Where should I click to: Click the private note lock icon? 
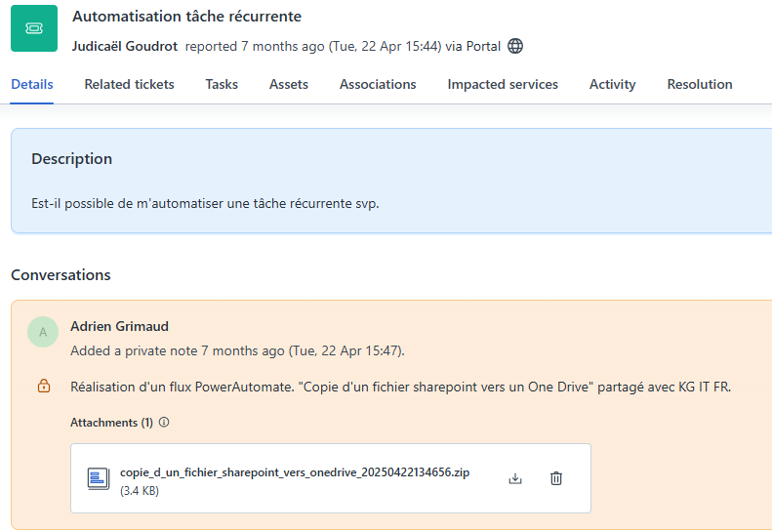[43, 387]
